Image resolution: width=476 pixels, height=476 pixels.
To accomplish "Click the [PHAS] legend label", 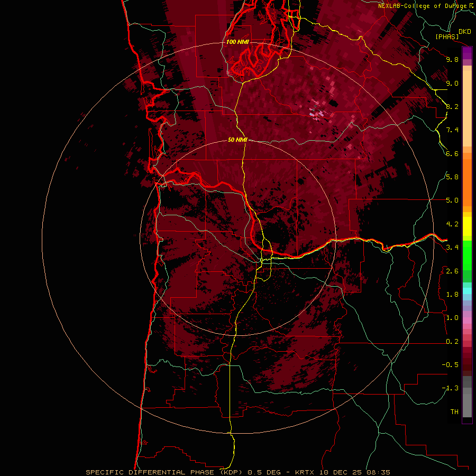I will [x=447, y=37].
